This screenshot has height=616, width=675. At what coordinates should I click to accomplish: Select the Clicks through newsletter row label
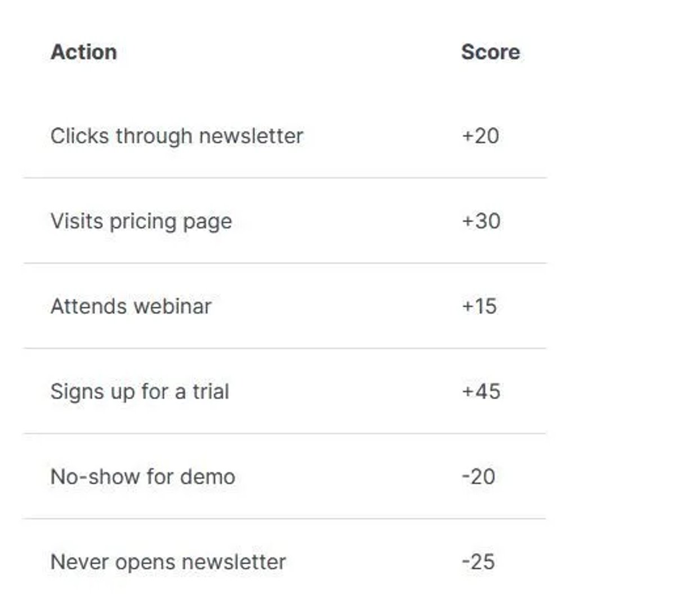177,136
